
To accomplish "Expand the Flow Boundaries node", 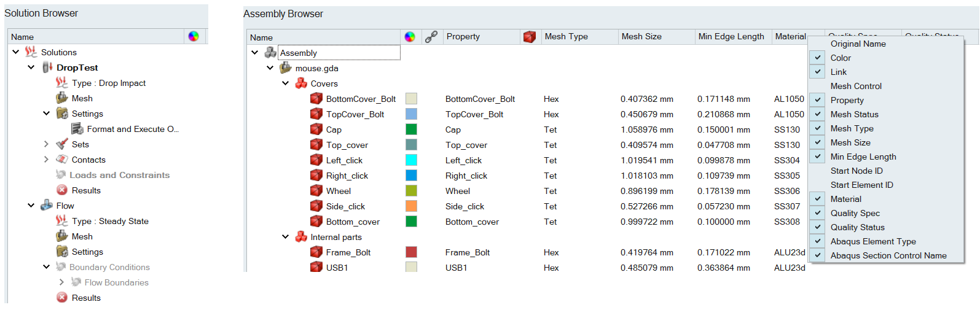I will pyautogui.click(x=61, y=282).
